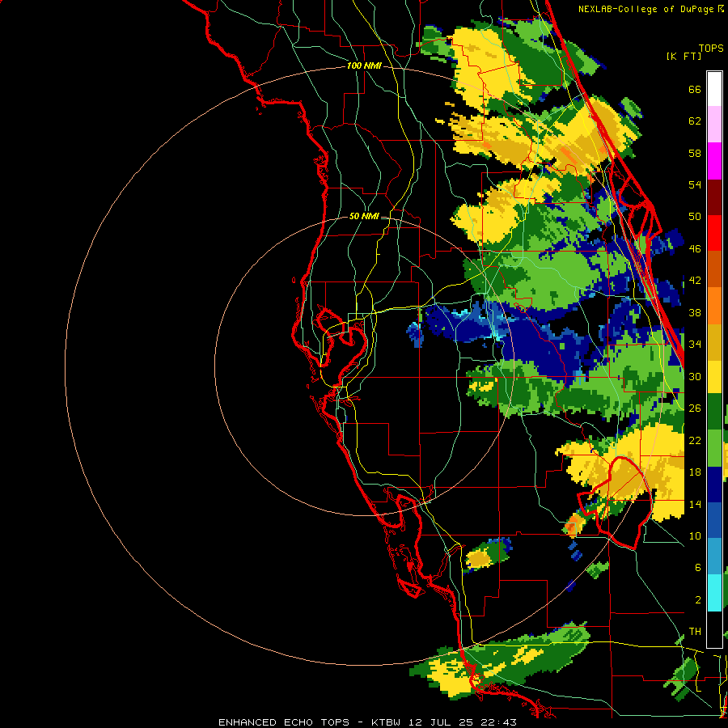Click the 66 legend value
Viewport: 728px width, 728px height.
pos(695,89)
